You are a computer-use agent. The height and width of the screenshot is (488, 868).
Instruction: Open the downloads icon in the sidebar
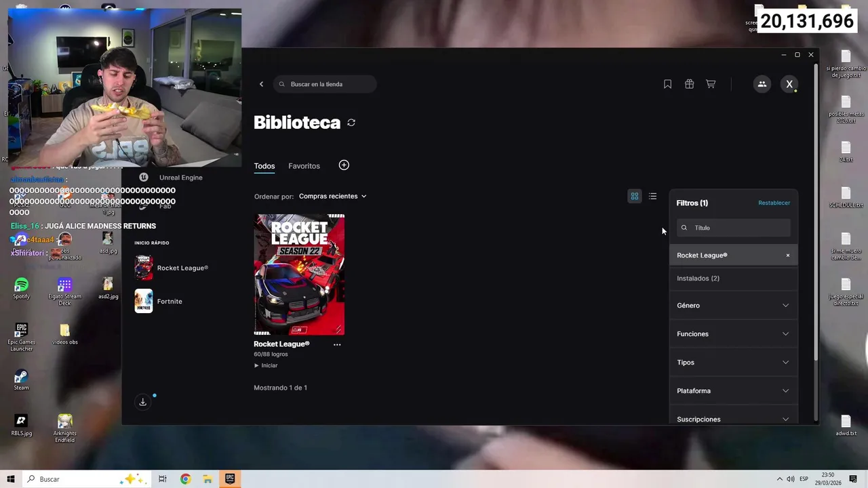pos(143,402)
